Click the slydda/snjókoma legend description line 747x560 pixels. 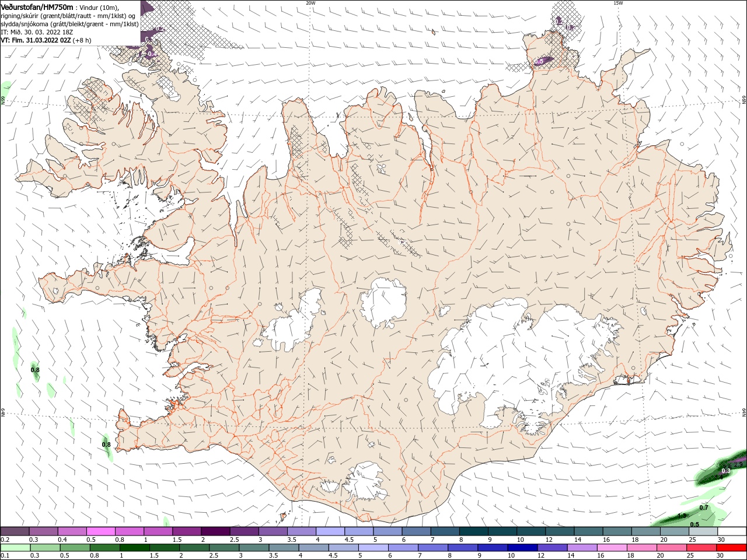pyautogui.click(x=69, y=24)
